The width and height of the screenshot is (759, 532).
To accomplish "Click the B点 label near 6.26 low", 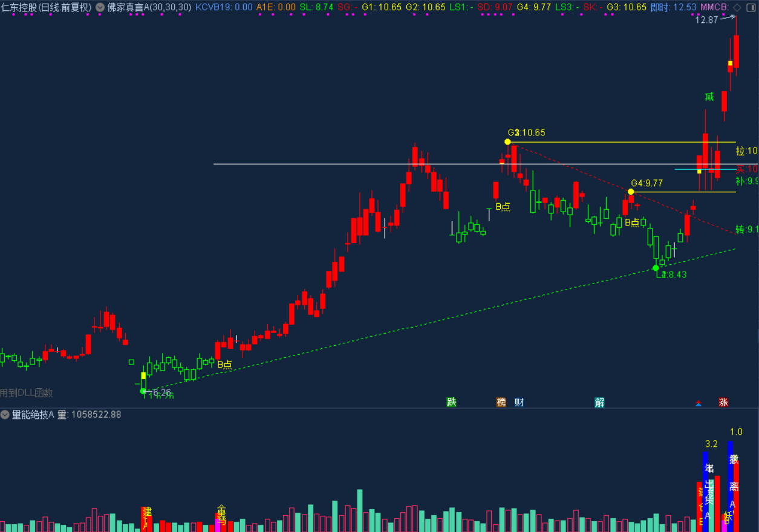I will tap(224, 365).
